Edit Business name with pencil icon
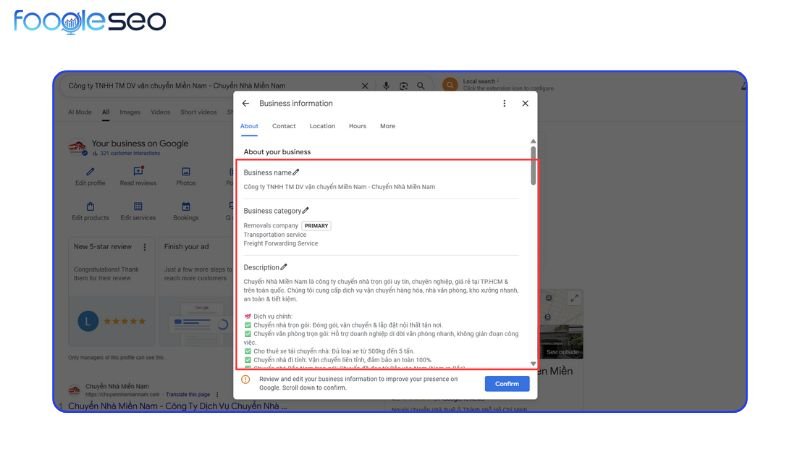Screen dimensions: 800x450 click(296, 173)
